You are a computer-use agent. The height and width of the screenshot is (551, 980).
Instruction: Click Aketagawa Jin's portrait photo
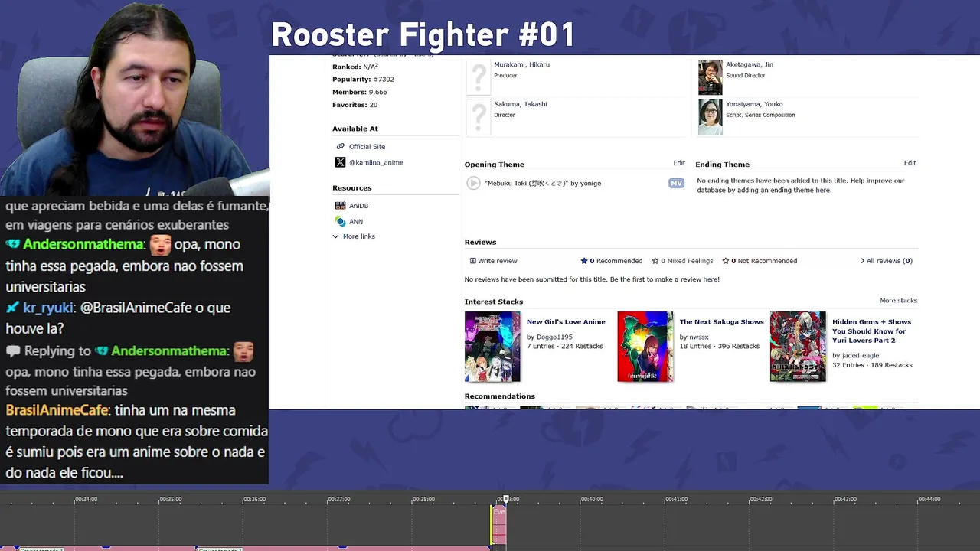pos(710,77)
